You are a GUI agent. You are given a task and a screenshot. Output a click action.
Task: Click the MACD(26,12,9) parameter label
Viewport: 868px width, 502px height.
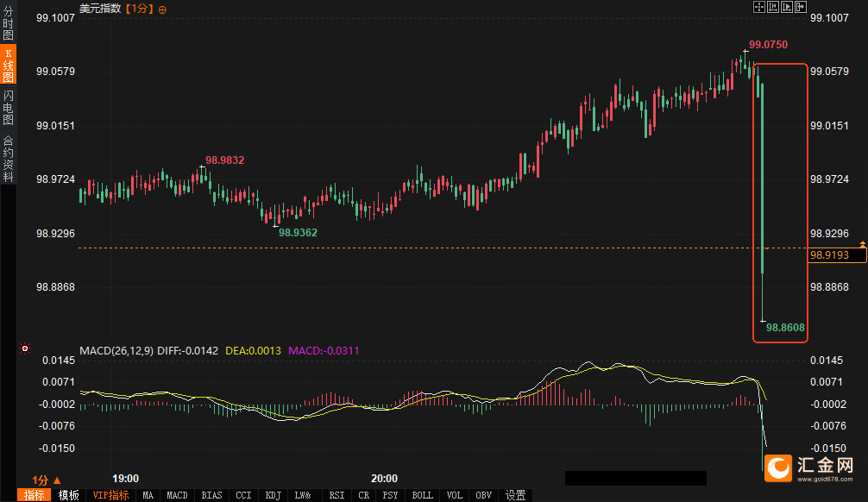[116, 351]
